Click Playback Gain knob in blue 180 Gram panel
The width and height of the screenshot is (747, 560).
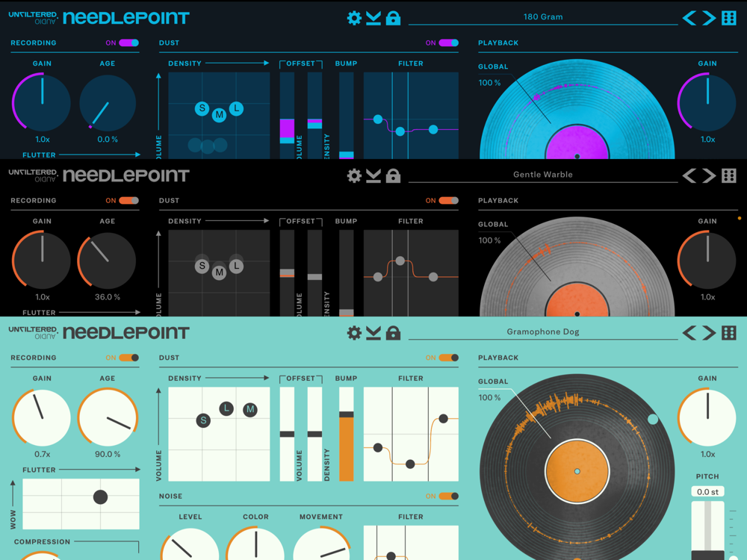click(x=707, y=102)
